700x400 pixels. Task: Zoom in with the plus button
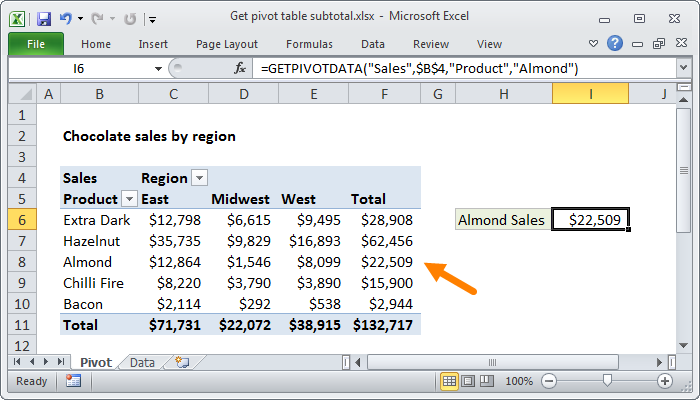pyautogui.click(x=664, y=381)
